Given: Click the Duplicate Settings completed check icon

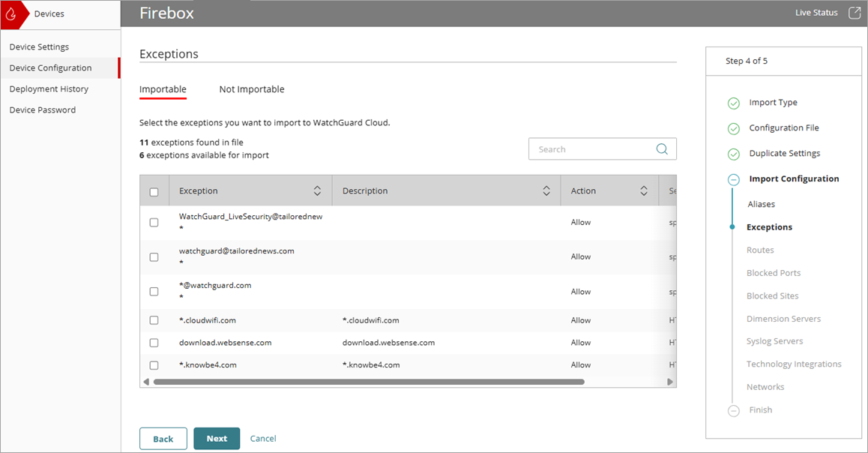Looking at the screenshot, I should 734,154.
